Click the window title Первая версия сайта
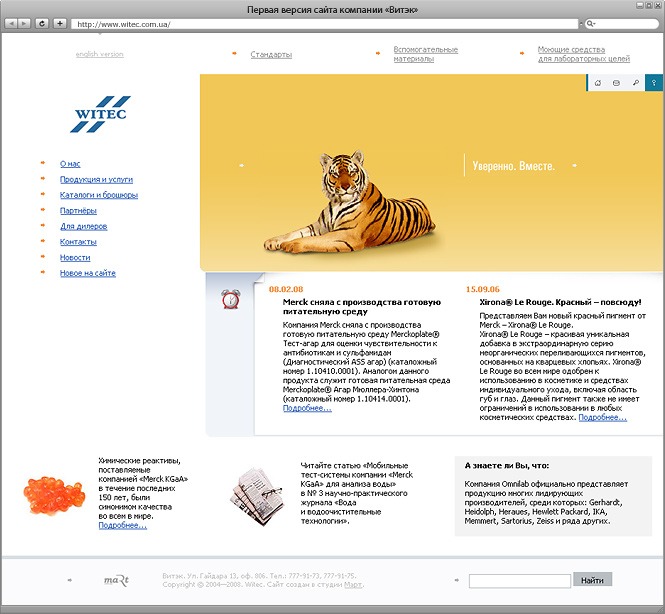The height and width of the screenshot is (614, 665). [332, 10]
